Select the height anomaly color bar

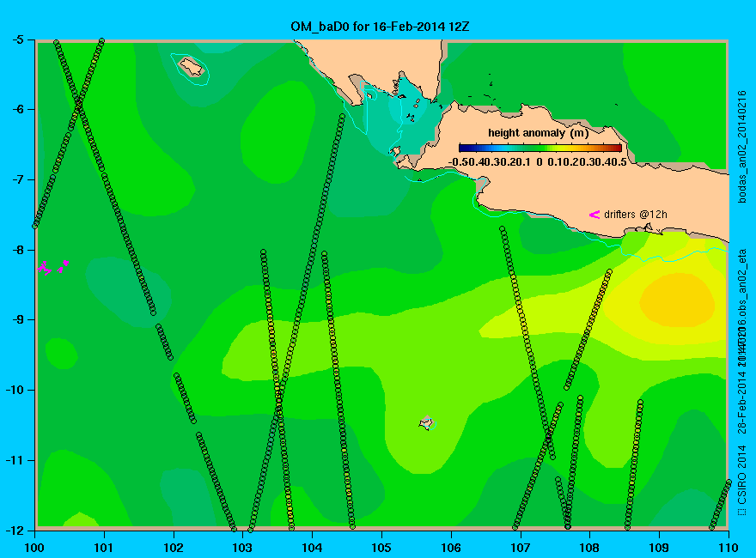[540, 149]
